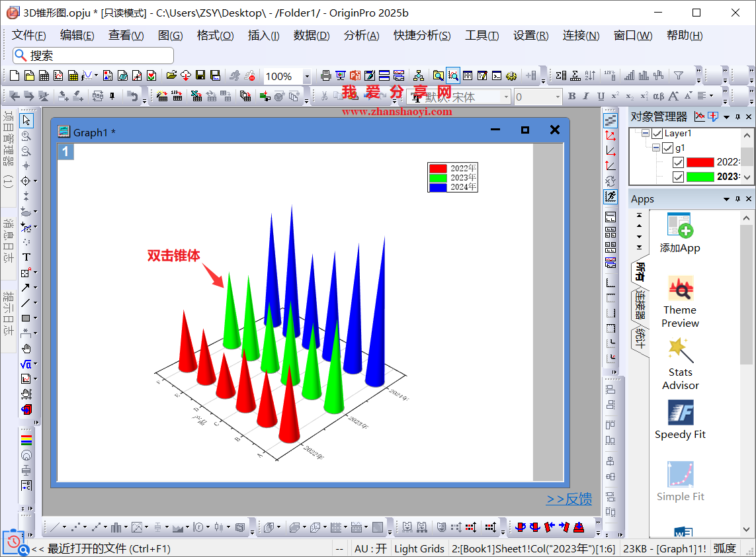Viewport: 756px width, 557px height.
Task: Click the Open folder icon
Action: coord(171,76)
